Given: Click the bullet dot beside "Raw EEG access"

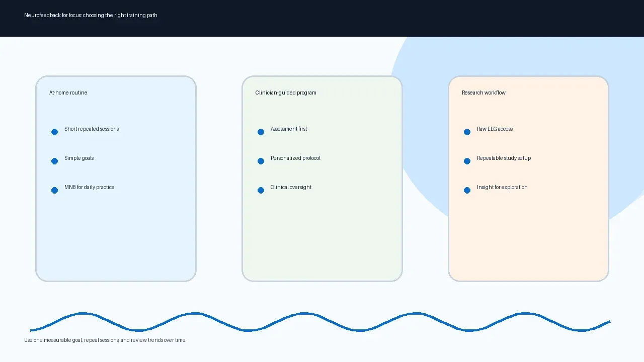Looking at the screenshot, I should pos(467,132).
